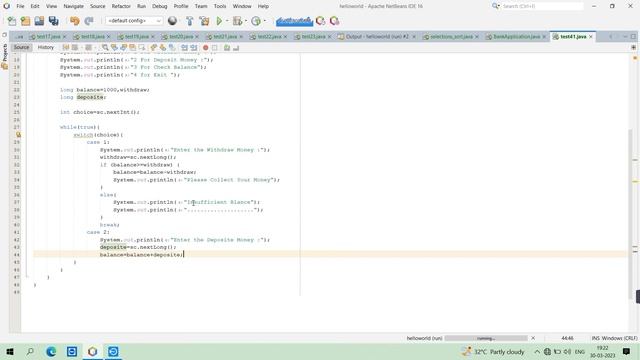
Task: Show the open documents list arrow
Action: 625,37
